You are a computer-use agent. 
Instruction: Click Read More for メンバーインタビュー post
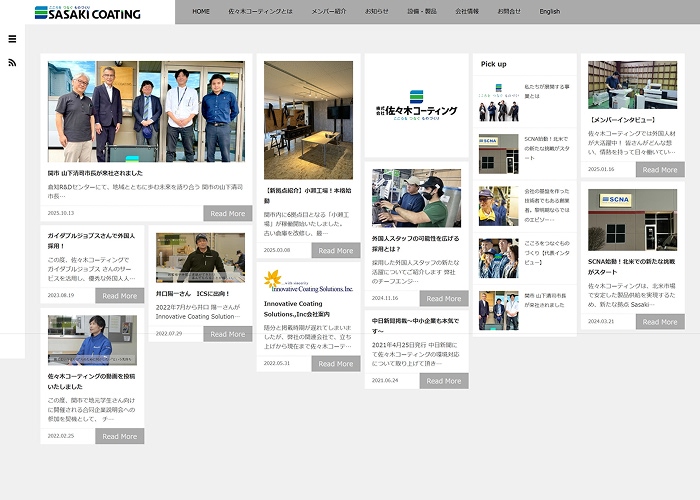(660, 170)
